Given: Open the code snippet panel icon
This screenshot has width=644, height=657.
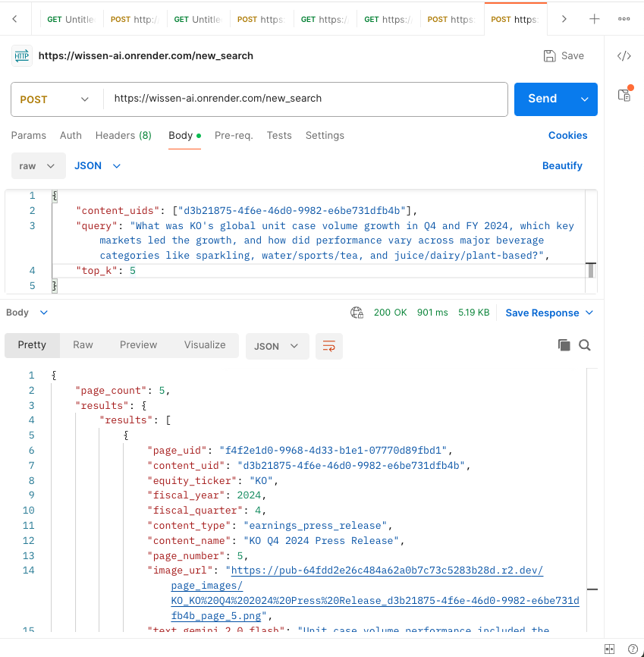Looking at the screenshot, I should pyautogui.click(x=624, y=55).
